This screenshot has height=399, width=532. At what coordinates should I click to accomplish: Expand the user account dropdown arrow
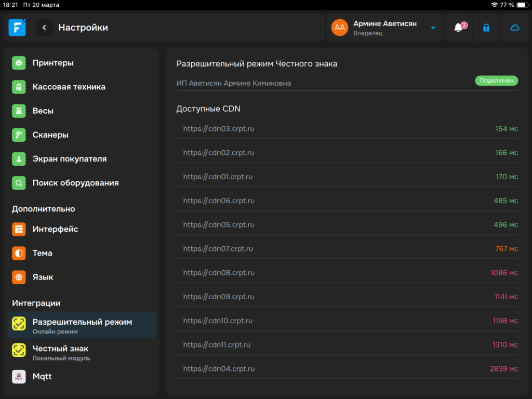point(433,28)
